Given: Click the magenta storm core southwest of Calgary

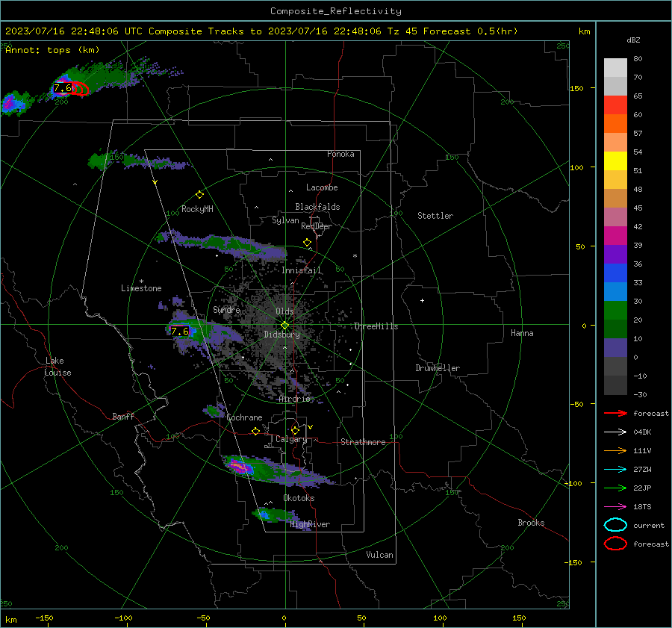Looking at the screenshot, I should (239, 467).
